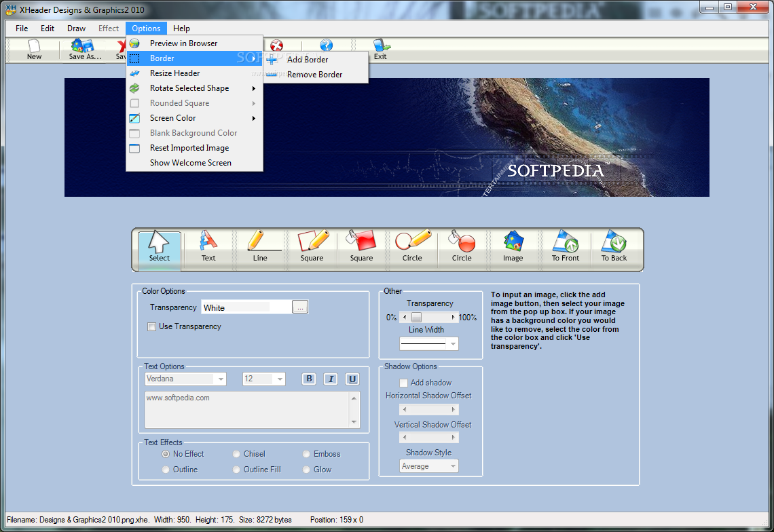Click the Effect menu item

(x=109, y=28)
